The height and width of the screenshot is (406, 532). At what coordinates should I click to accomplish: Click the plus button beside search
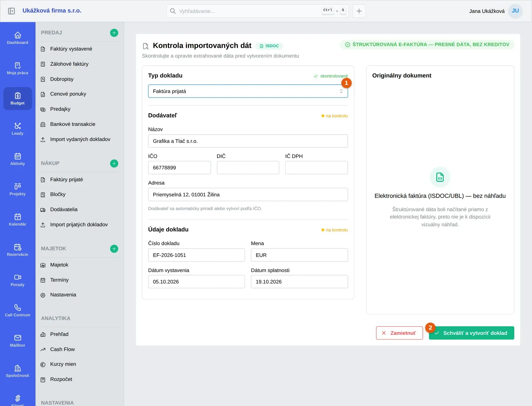359,11
